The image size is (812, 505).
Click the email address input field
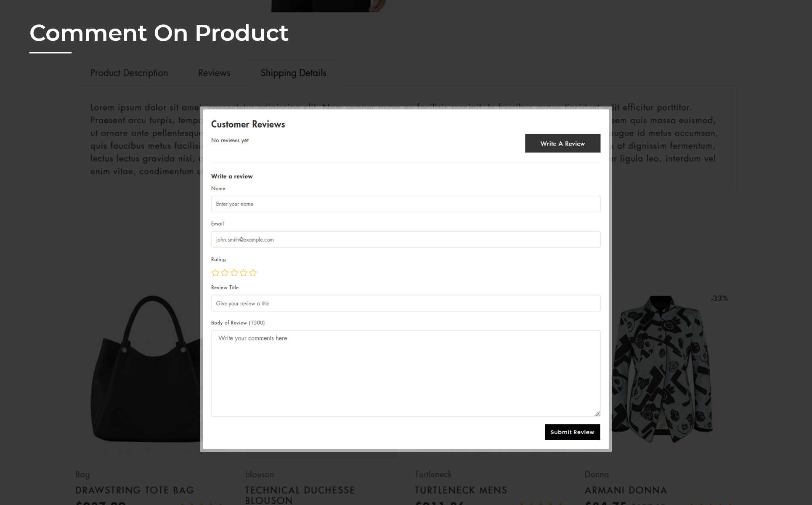click(x=406, y=239)
